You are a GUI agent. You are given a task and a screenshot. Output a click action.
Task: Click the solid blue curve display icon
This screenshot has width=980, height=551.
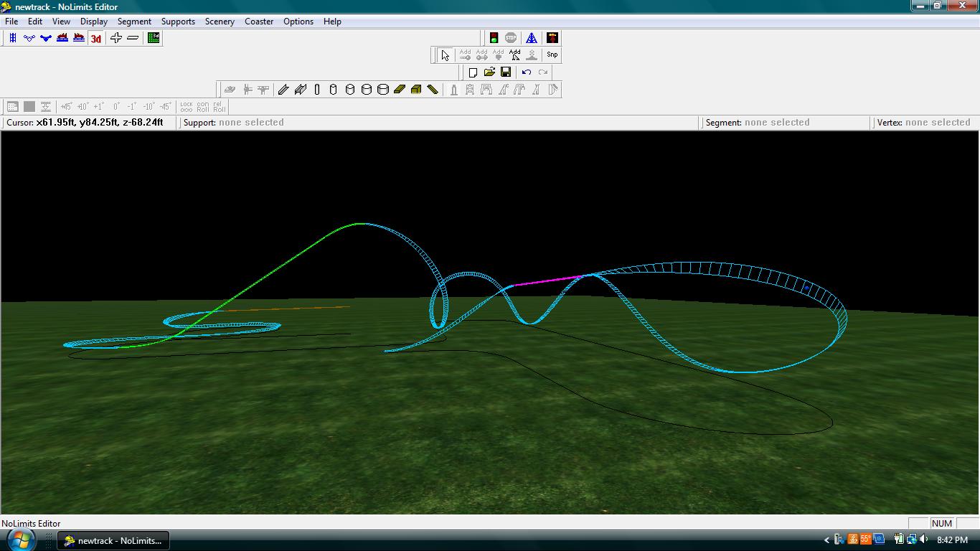pos(46,38)
